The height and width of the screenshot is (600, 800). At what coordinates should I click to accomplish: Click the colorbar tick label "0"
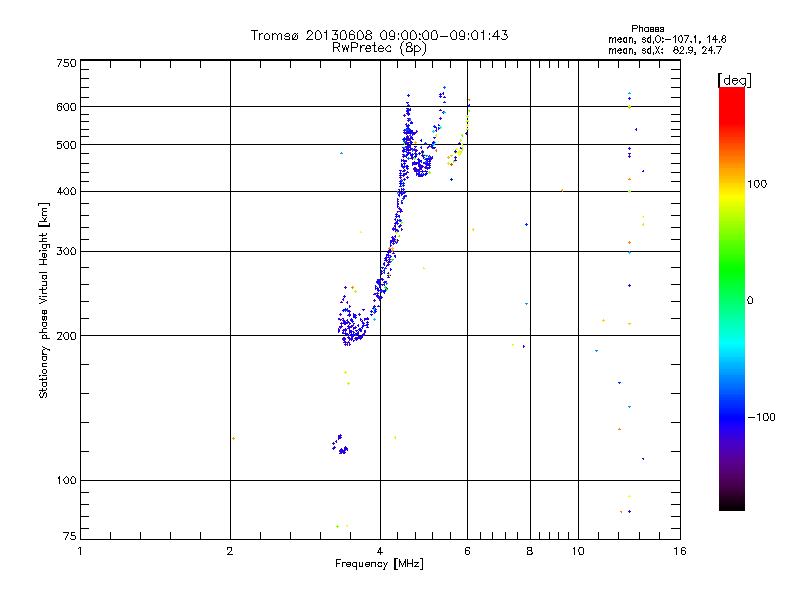click(x=749, y=301)
